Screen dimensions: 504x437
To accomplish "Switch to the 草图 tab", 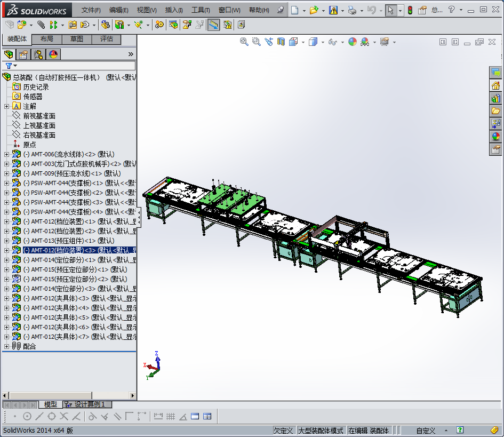I will pyautogui.click(x=77, y=39).
